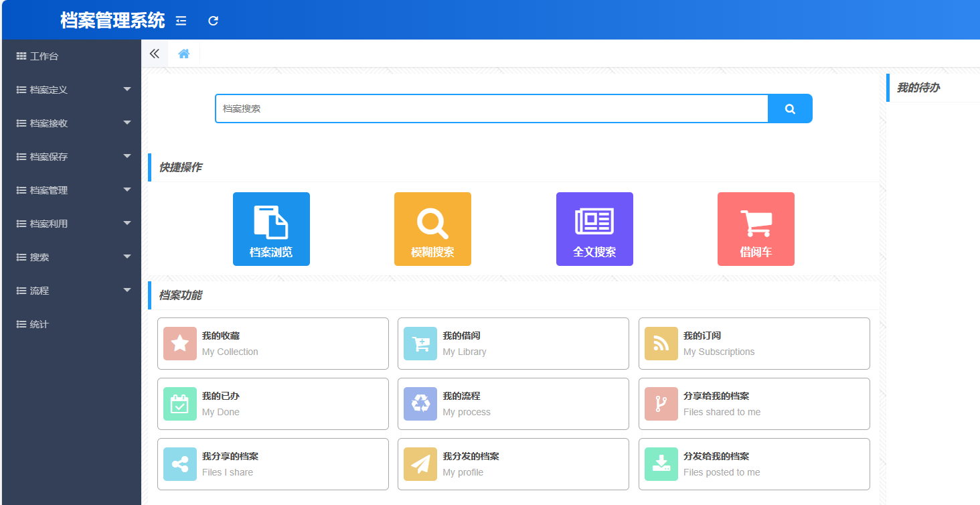This screenshot has width=980, height=505.
Task: Click the home icon tab
Action: [183, 54]
